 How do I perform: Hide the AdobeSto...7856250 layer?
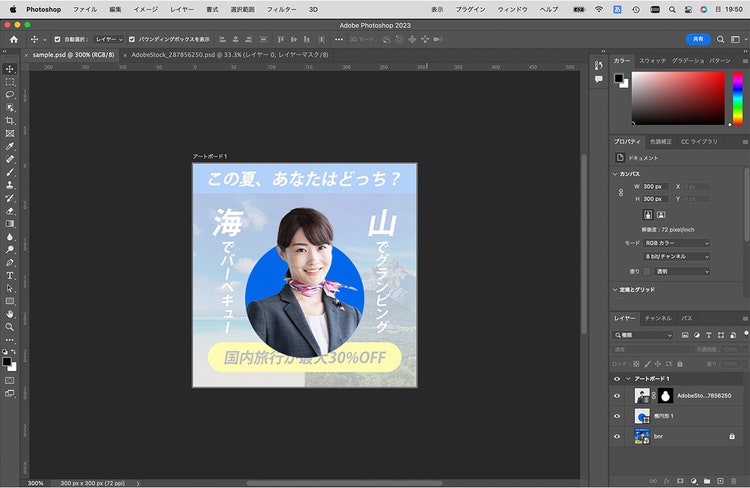coord(617,396)
